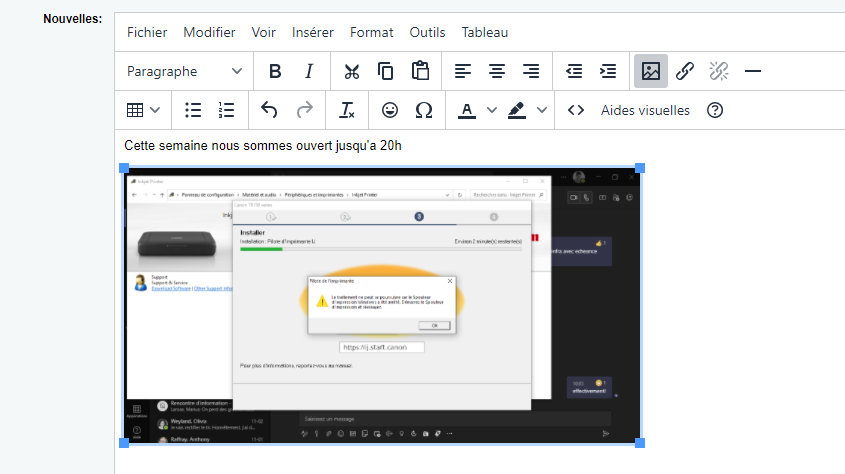
Task: Paste from clipboard icon
Action: [x=420, y=71]
